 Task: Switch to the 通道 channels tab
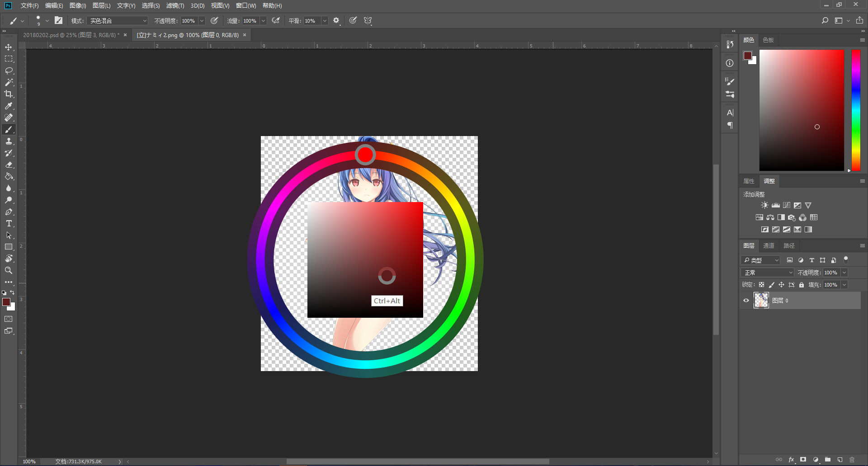point(769,245)
